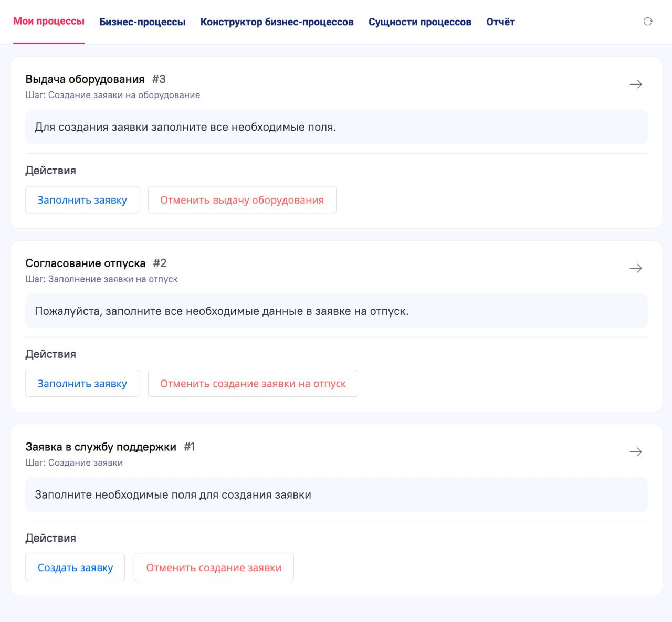This screenshot has width=672, height=622.
Task: Click the step label Создание заявки на оборудование
Action: pos(112,95)
